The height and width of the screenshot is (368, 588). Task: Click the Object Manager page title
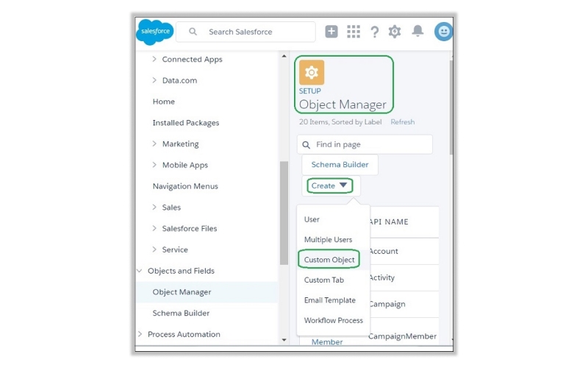[x=343, y=104]
